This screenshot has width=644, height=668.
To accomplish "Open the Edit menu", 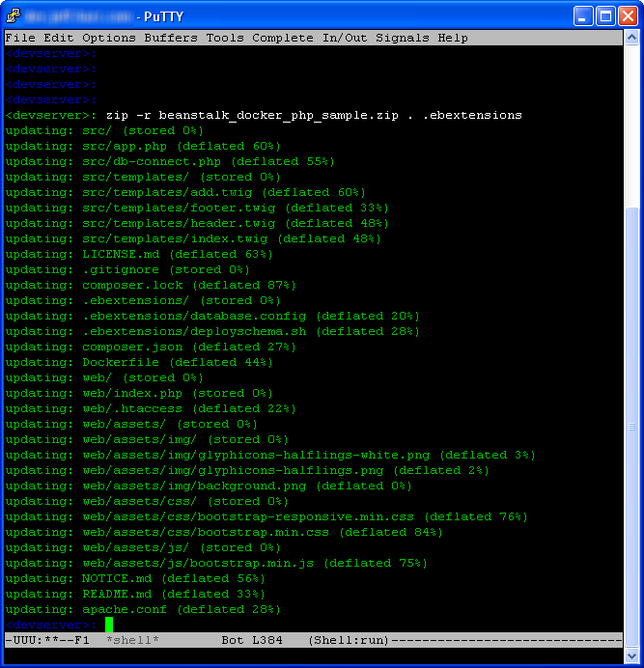I will tap(59, 38).
